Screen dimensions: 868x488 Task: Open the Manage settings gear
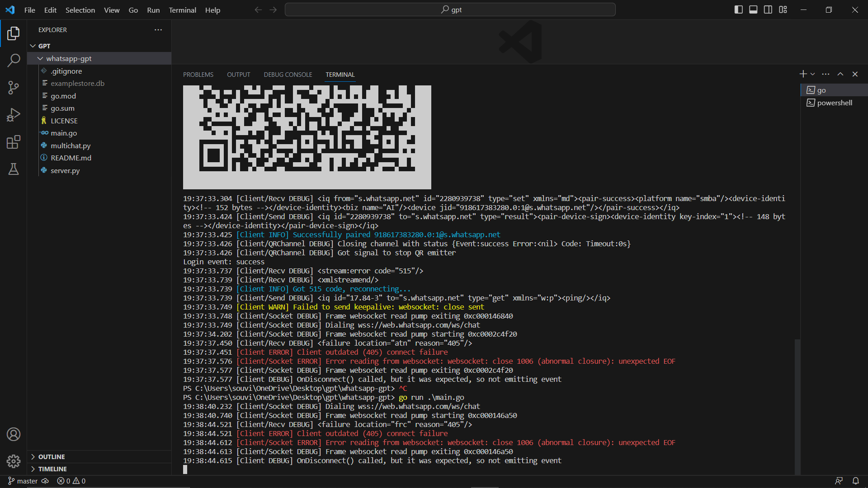click(14, 461)
